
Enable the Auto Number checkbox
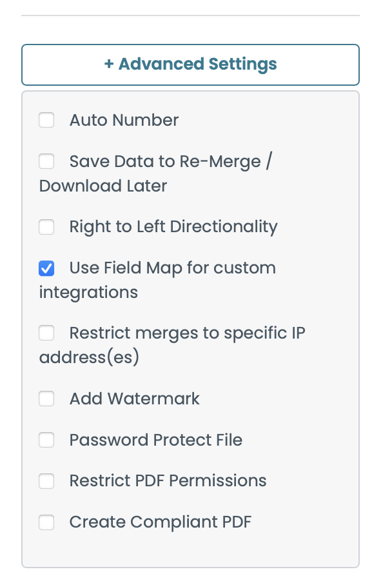click(x=46, y=121)
